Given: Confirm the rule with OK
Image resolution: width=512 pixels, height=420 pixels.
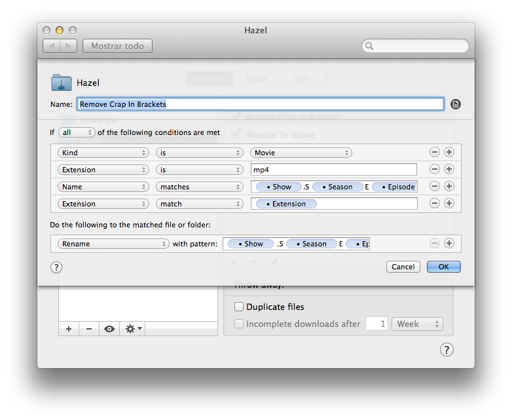Looking at the screenshot, I should 443,267.
